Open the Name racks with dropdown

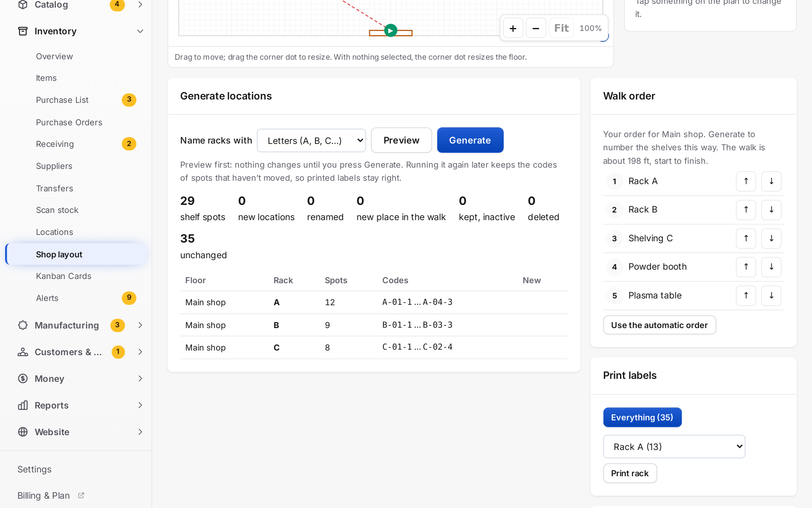click(311, 141)
